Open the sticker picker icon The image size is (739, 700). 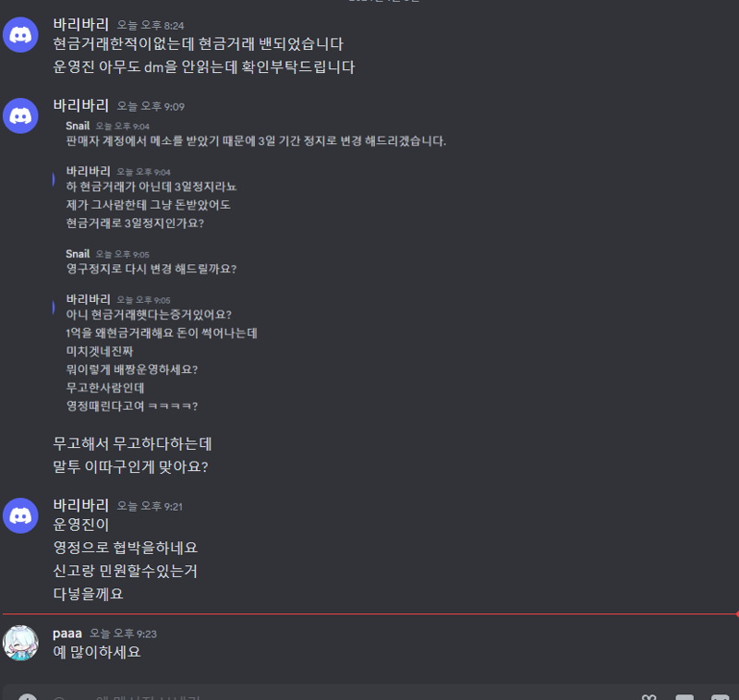click(720, 697)
